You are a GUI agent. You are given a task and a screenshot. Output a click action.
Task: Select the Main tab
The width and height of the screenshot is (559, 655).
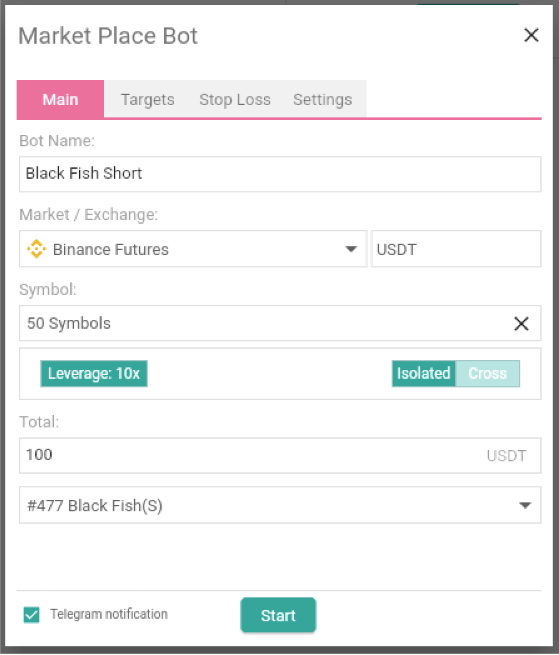(x=60, y=99)
